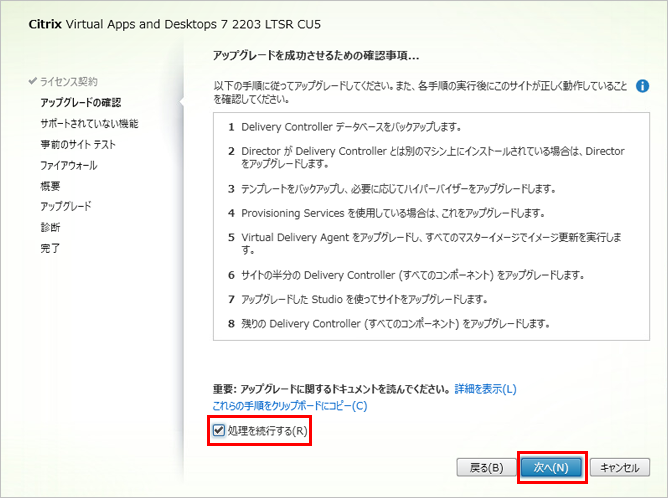Viewport: 668px width, 498px height.
Task: Cancel the wizard with キャンセル button
Action: (x=620, y=467)
